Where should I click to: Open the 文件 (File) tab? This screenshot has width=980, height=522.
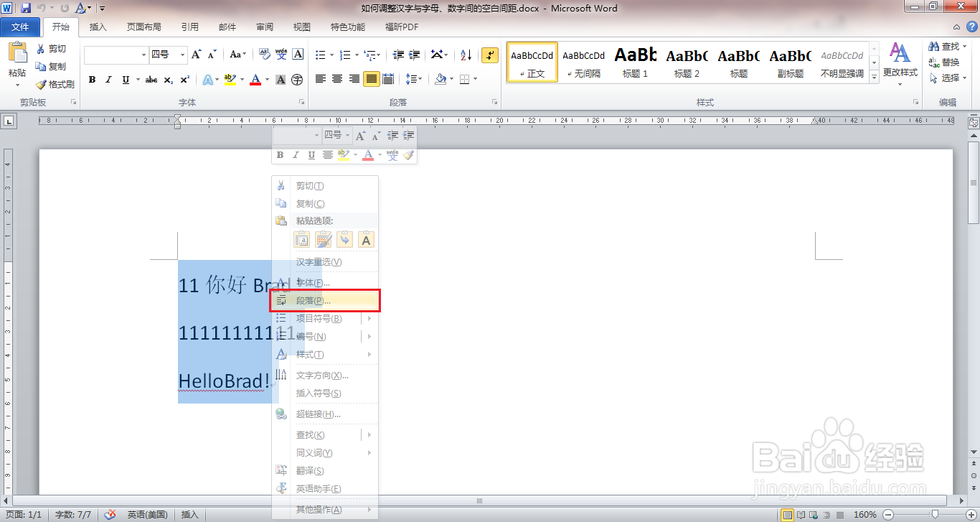(x=20, y=27)
